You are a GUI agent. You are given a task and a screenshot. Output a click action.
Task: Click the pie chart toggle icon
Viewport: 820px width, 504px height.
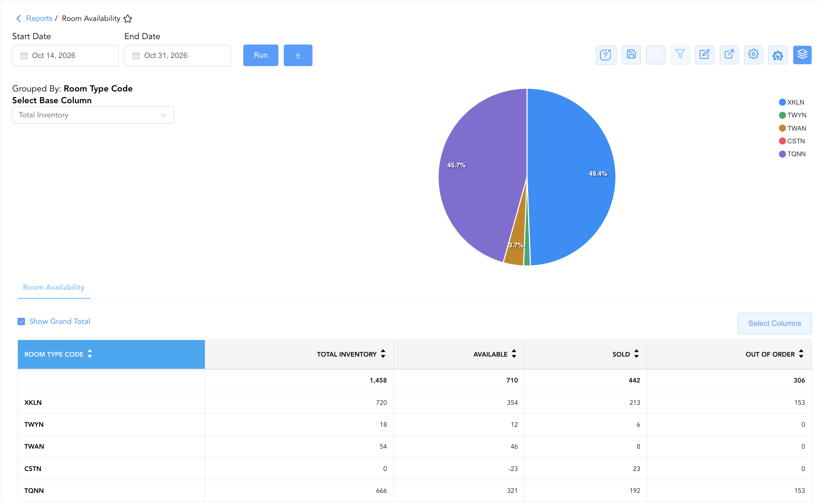point(656,55)
